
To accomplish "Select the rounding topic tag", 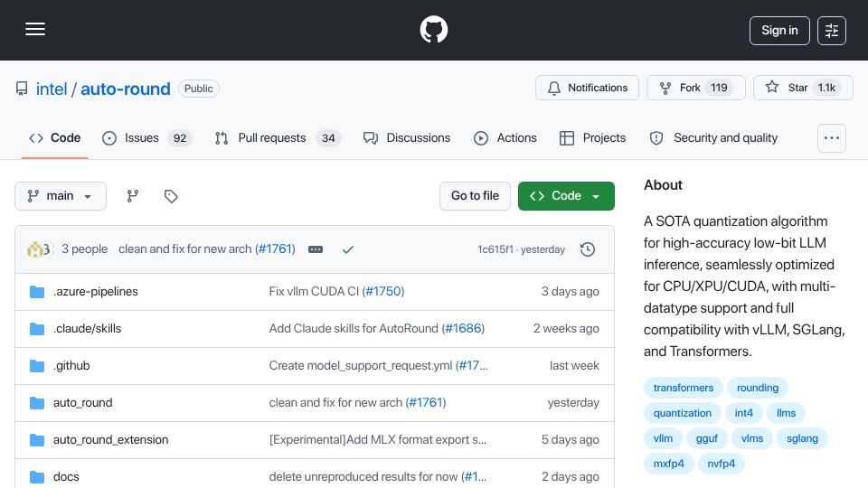I will coord(758,388).
